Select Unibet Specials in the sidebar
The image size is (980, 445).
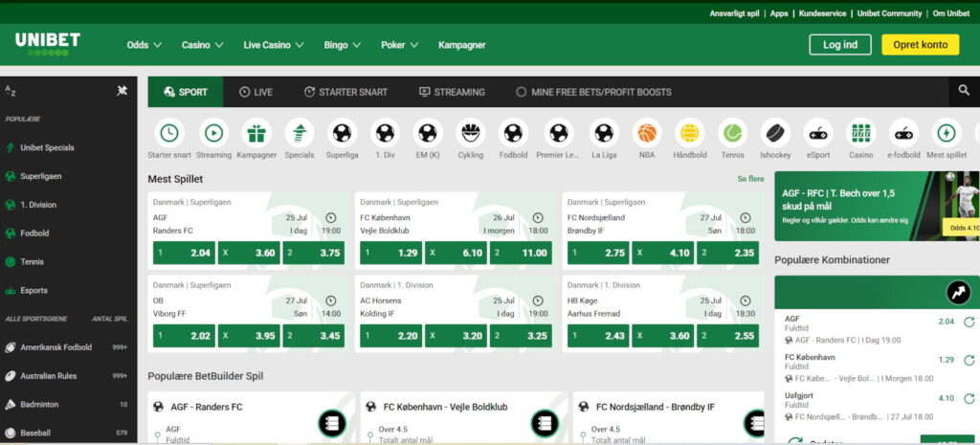pyautogui.click(x=69, y=148)
